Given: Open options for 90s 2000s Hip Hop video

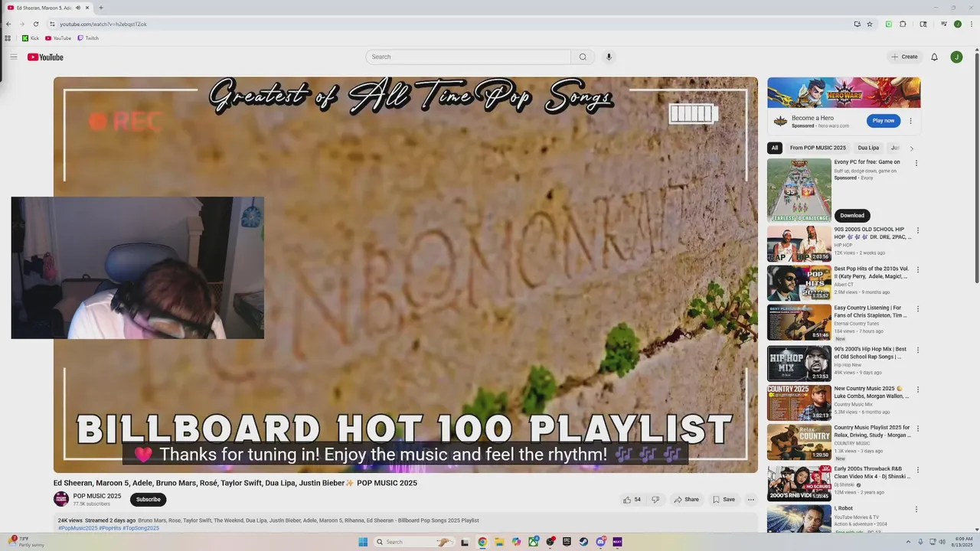Looking at the screenshot, I should 918,230.
